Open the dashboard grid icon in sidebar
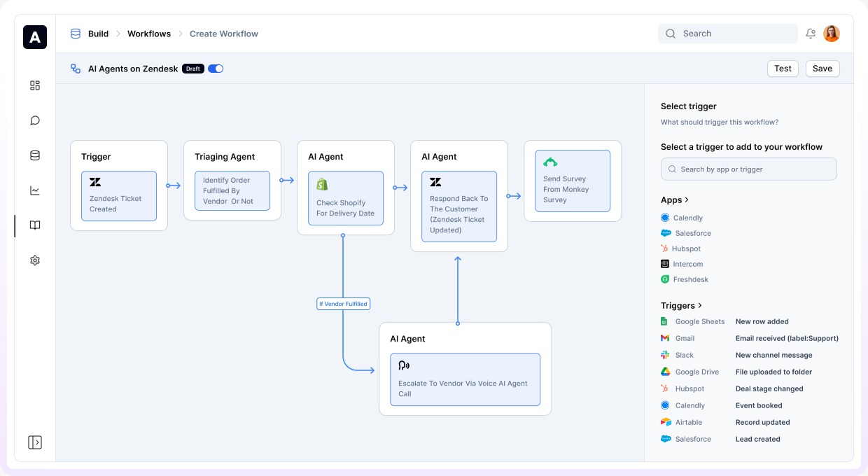The height and width of the screenshot is (476, 868). (35, 85)
